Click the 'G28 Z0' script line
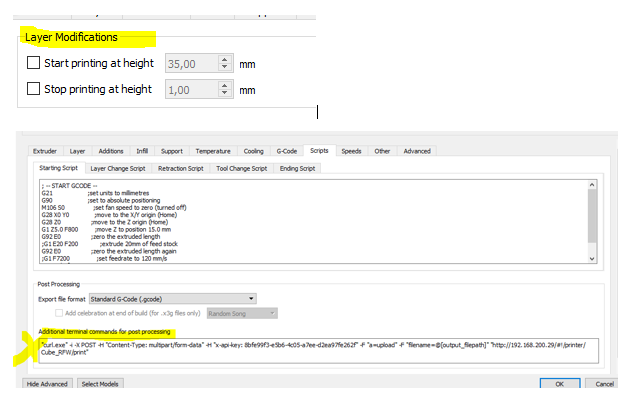 [105, 222]
